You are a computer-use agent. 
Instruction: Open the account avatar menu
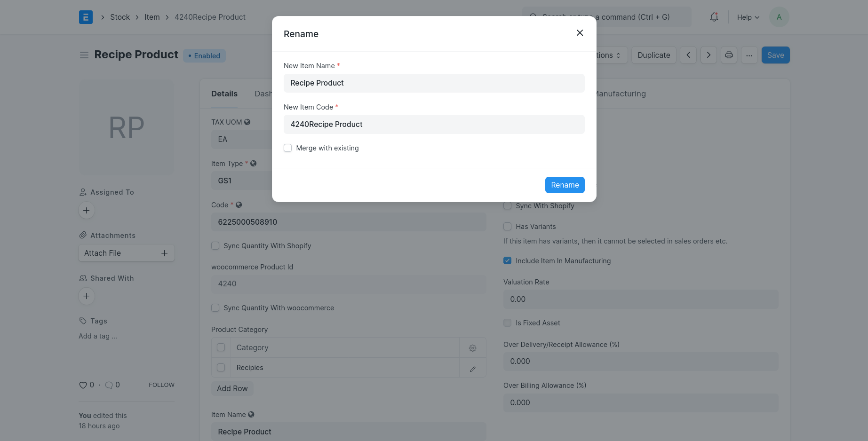click(x=779, y=17)
